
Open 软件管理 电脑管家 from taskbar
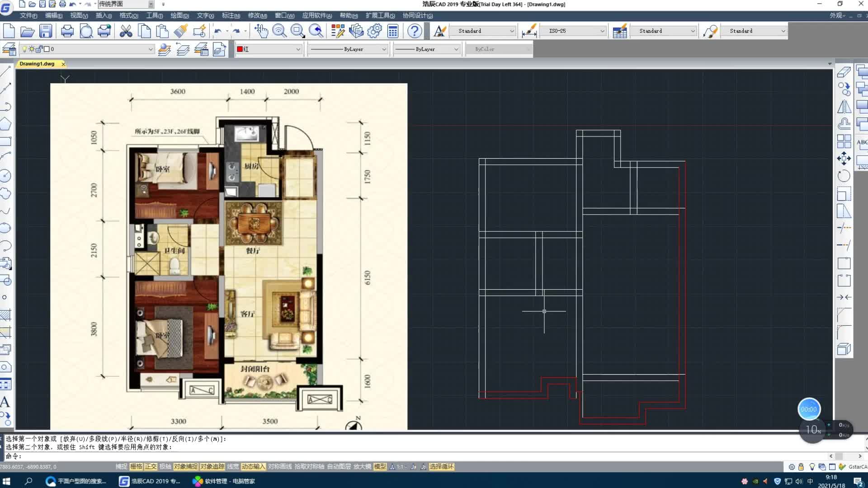(x=224, y=481)
